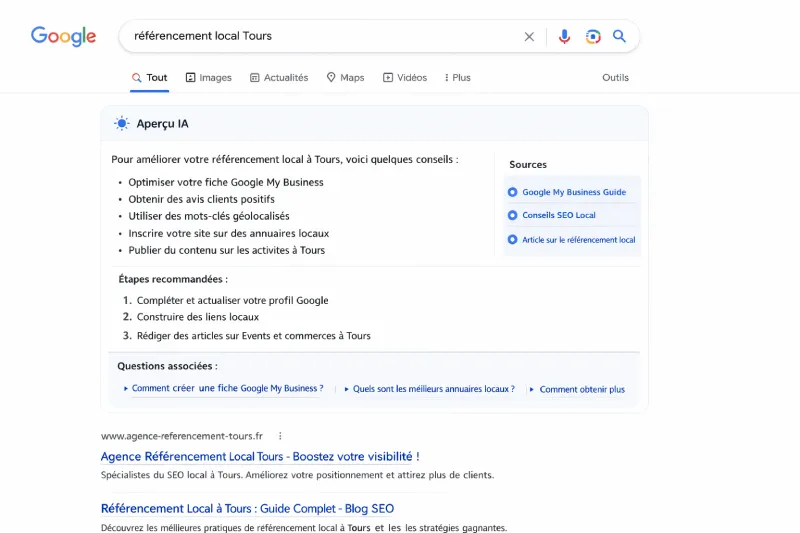Open Référencement Local à Tours Guide Complet result
Image resolution: width=800 pixels, height=533 pixels.
tap(247, 509)
